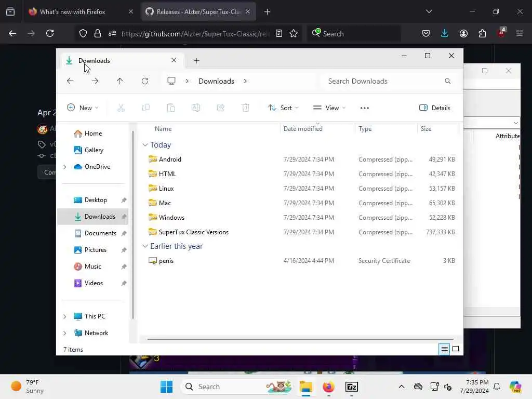The height and width of the screenshot is (399, 532).
Task: Select the Releases SuperTux-Classic Firefox tab
Action: click(198, 11)
